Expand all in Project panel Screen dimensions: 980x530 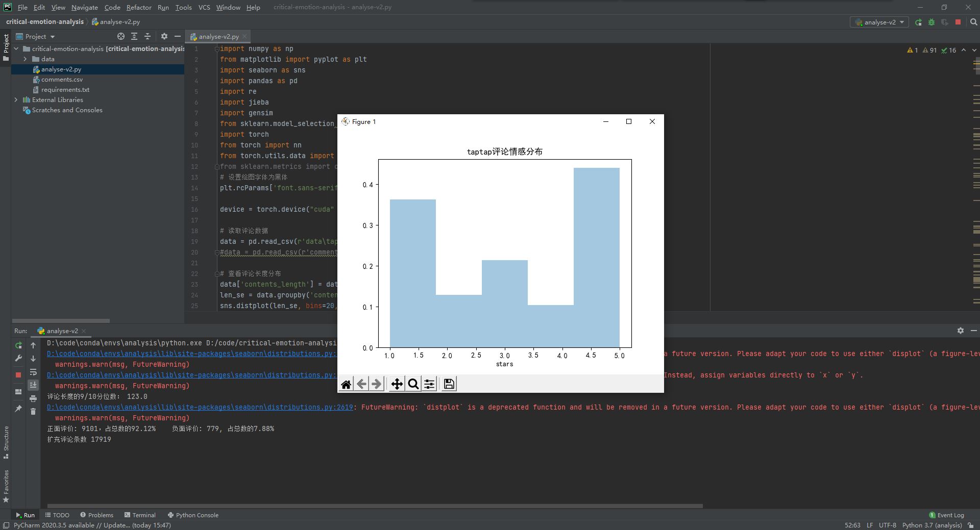tap(134, 36)
